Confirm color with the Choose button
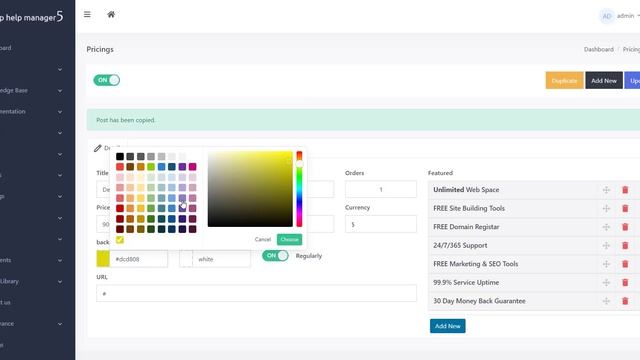This screenshot has height=360, width=640. [x=289, y=240]
